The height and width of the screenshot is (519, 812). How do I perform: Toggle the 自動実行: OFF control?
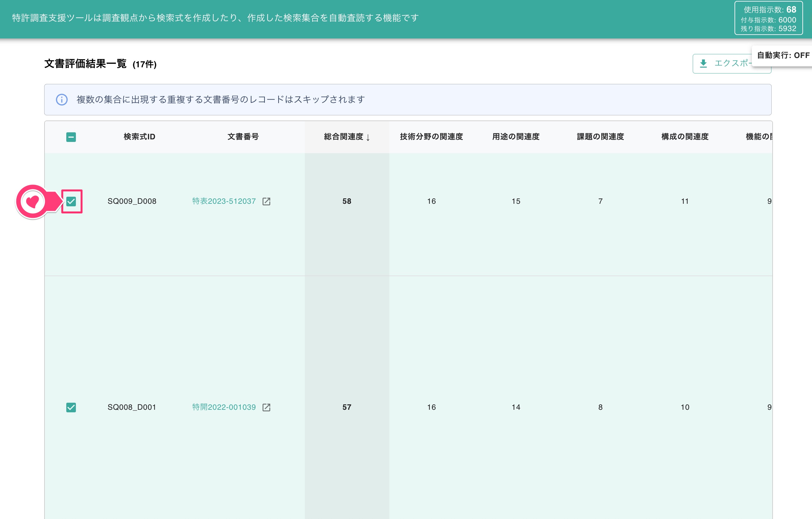(783, 55)
